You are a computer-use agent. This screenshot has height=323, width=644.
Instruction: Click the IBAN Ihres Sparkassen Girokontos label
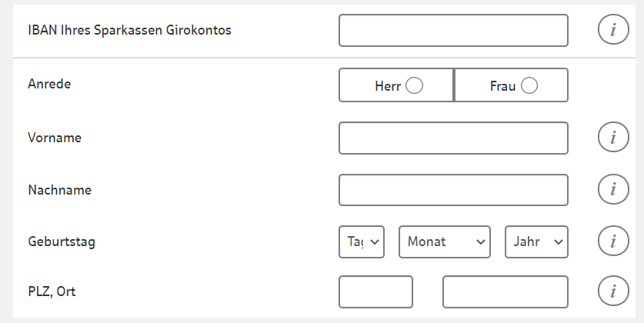[129, 31]
